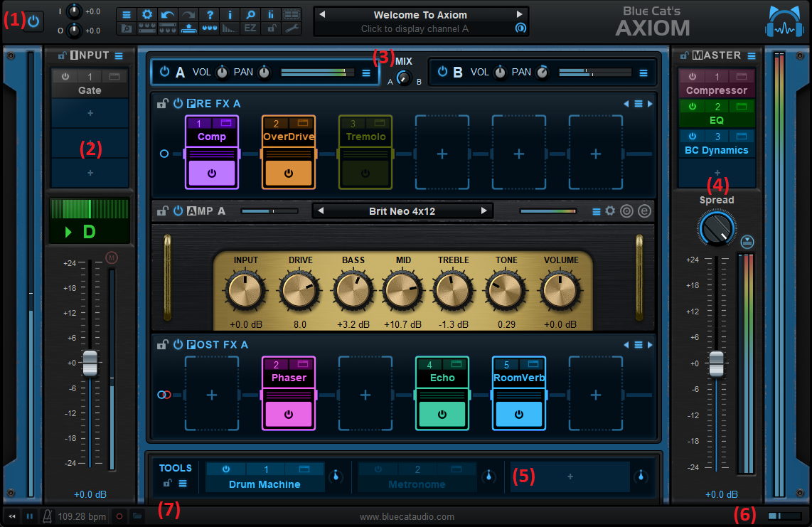812x527 pixels.
Task: Toggle the Master EQ plugin power
Action: pyautogui.click(x=693, y=107)
